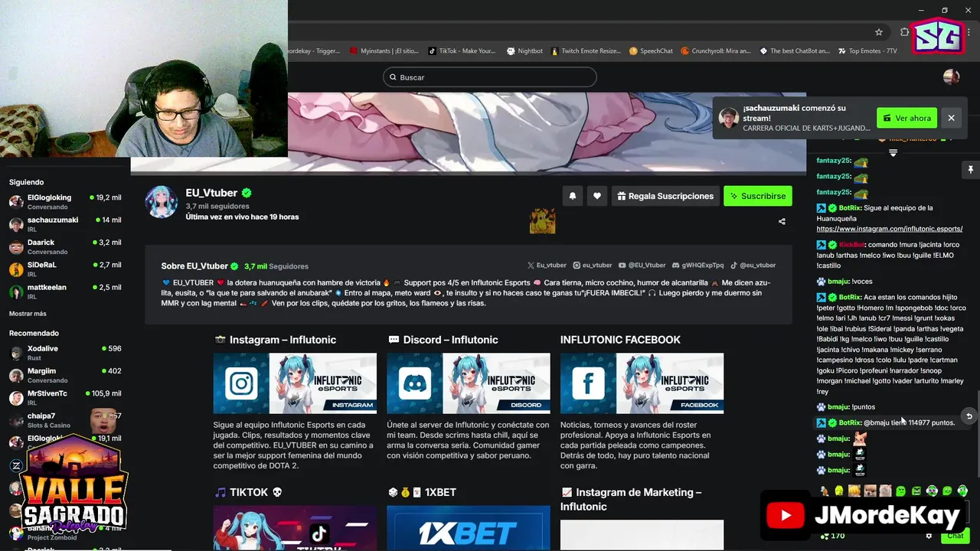
Task: Click the 'bmaju: !puntos' chat message
Action: pyautogui.click(x=846, y=407)
